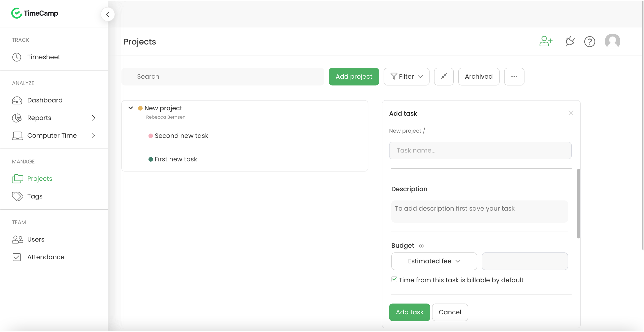Viewport: 644px width, 332px height.
Task: Click the Cancel button
Action: tap(450, 312)
